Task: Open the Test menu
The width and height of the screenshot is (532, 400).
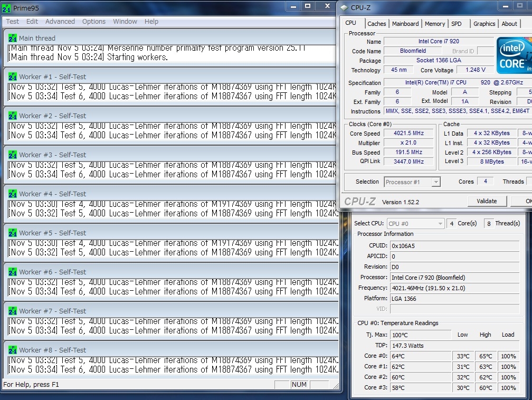Action: 12,22
